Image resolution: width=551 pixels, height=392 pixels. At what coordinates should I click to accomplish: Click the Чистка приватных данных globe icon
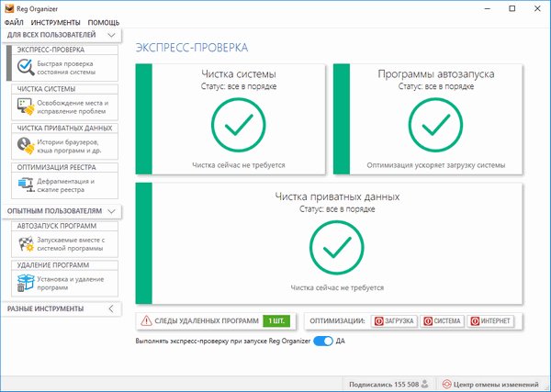click(26, 146)
